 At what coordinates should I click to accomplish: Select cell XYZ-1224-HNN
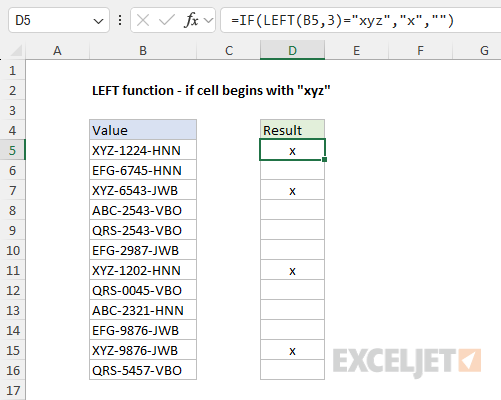pos(143,150)
